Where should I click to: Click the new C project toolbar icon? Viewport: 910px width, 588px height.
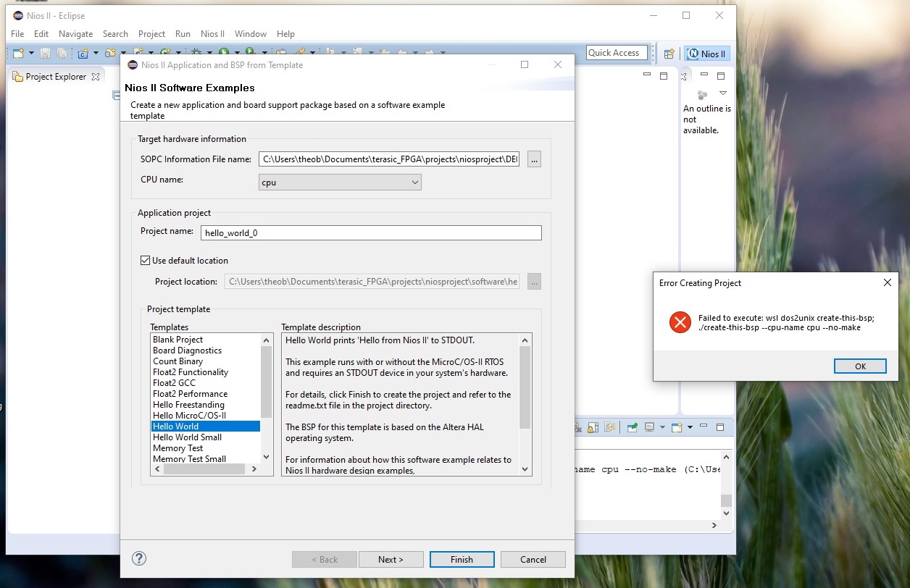(x=83, y=53)
